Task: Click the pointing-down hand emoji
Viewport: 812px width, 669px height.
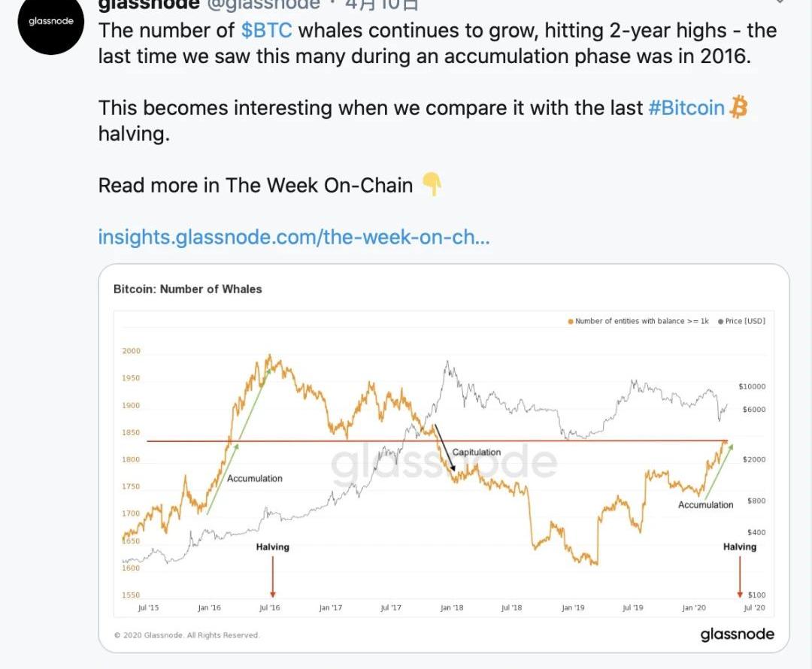Action: tap(431, 185)
